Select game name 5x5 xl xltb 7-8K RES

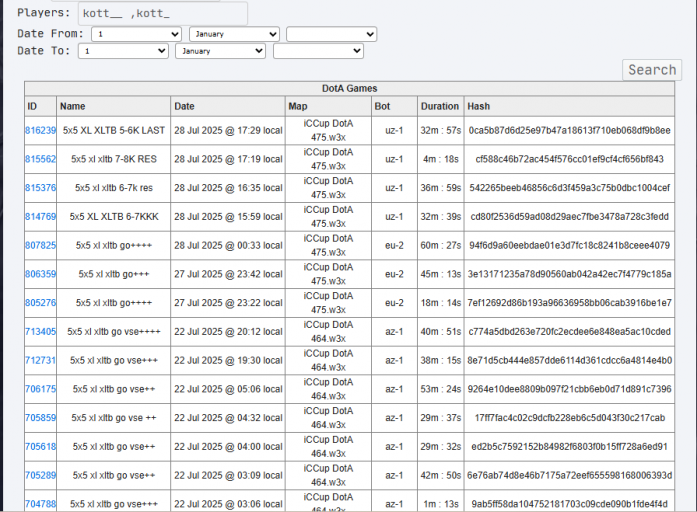[114, 159]
